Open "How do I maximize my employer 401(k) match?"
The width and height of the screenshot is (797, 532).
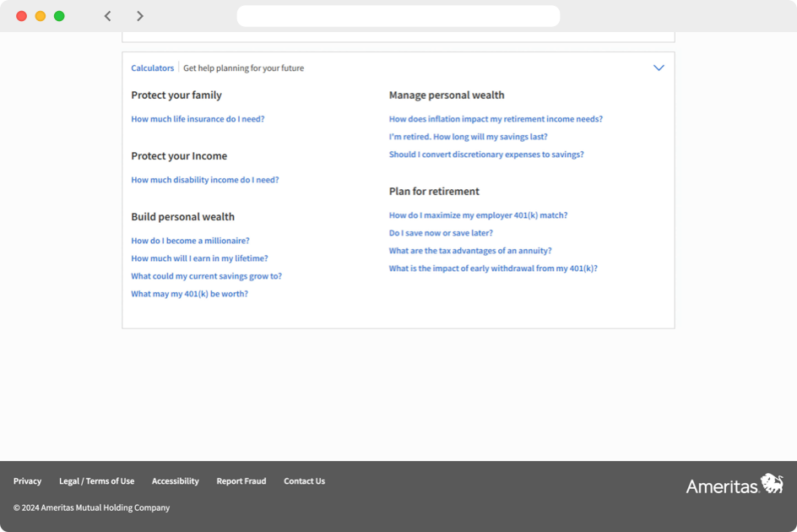(x=478, y=214)
